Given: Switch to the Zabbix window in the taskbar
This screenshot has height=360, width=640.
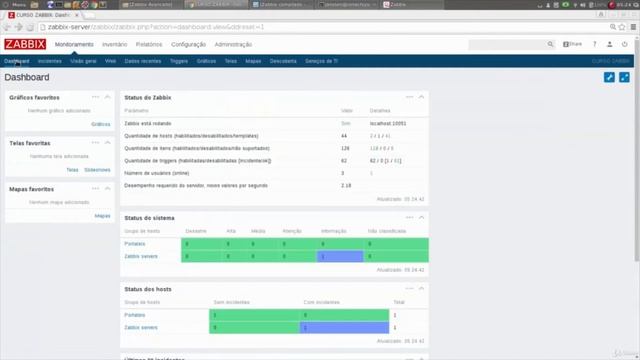Looking at the screenshot, I should tap(412, 5).
